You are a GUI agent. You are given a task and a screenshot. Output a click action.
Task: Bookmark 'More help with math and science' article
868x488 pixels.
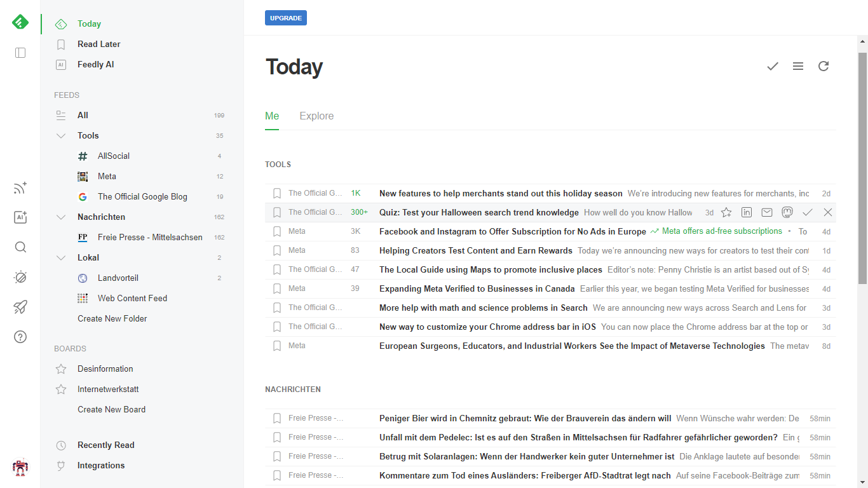(277, 308)
